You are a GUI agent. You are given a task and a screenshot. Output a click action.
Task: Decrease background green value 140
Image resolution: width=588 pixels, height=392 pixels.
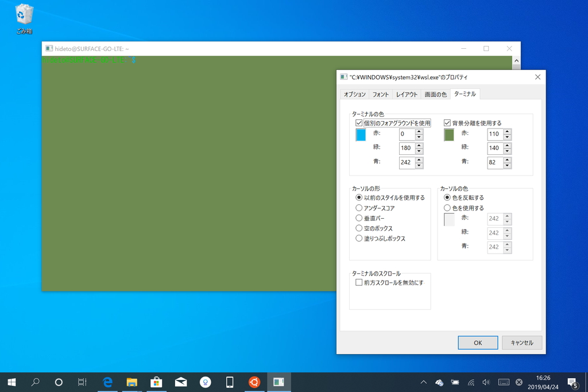(508, 151)
